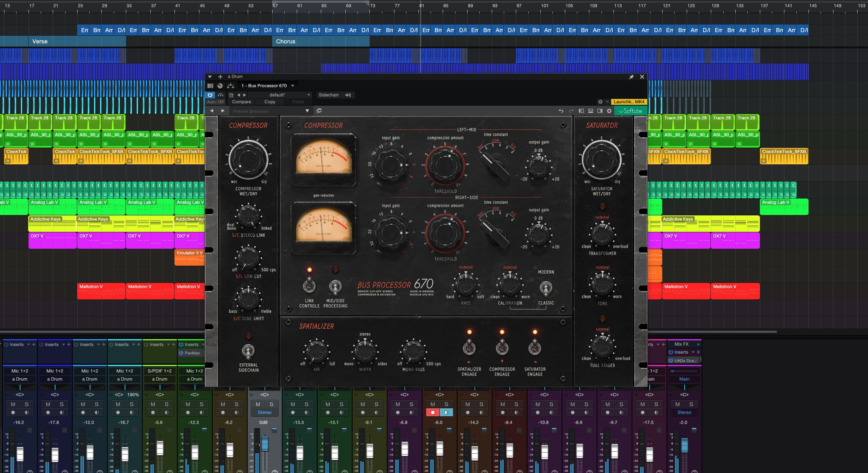The image size is (868, 473).
Task: Click the Copy preset button
Action: click(x=270, y=102)
